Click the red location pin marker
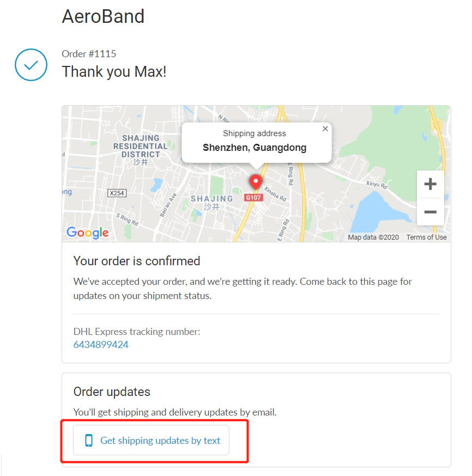The width and height of the screenshot is (472, 476). (x=256, y=182)
